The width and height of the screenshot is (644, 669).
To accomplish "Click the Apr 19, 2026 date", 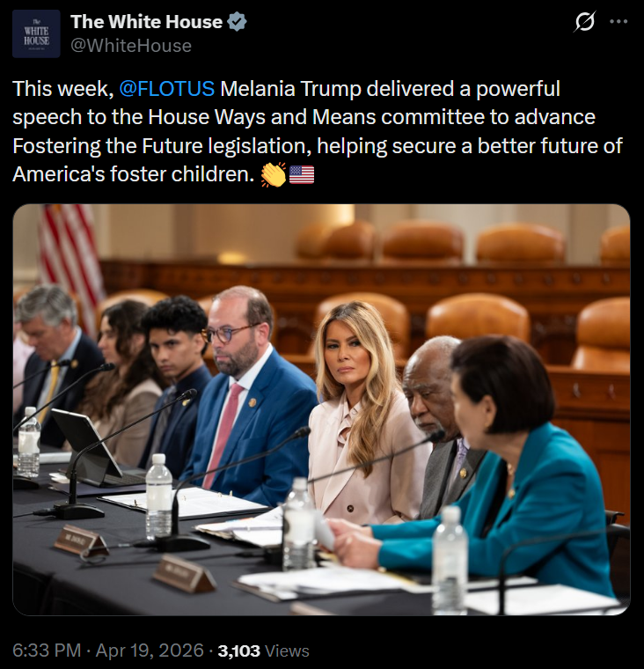I will pyautogui.click(x=150, y=651).
